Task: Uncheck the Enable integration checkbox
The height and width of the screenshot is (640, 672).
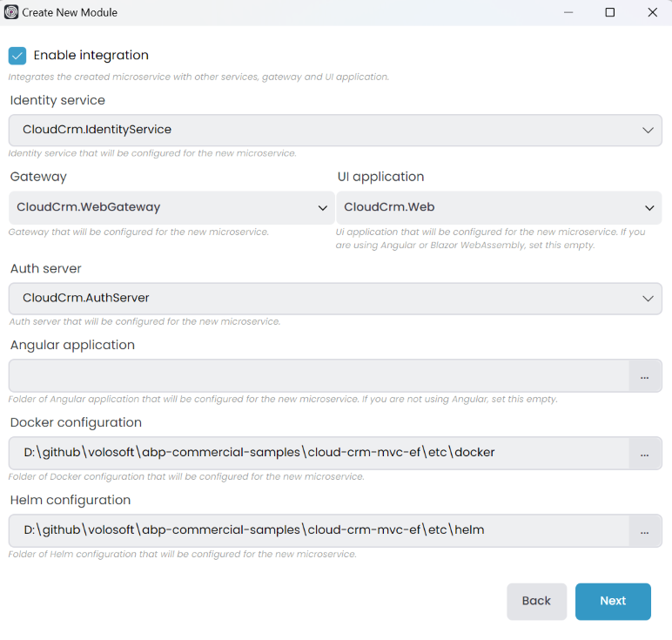Action: click(x=17, y=56)
